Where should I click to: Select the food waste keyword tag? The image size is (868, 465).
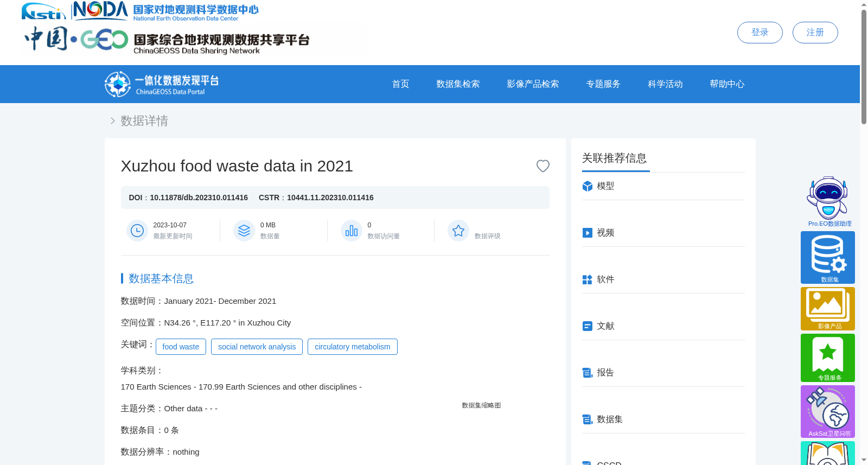coord(181,347)
